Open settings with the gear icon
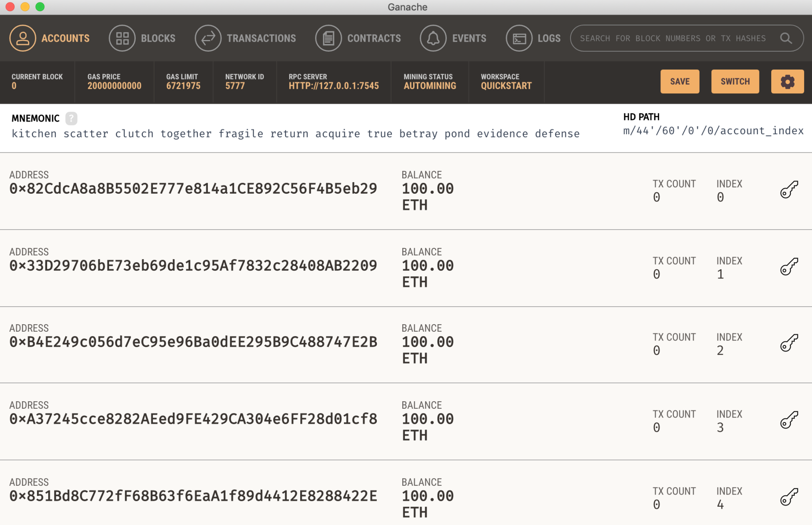The height and width of the screenshot is (525, 812). click(x=787, y=82)
